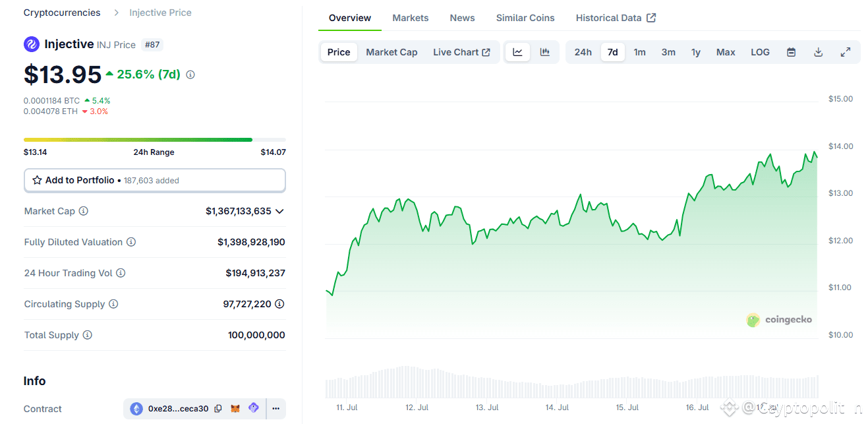Click the $13.95 price text
868x424 pixels.
(x=63, y=75)
